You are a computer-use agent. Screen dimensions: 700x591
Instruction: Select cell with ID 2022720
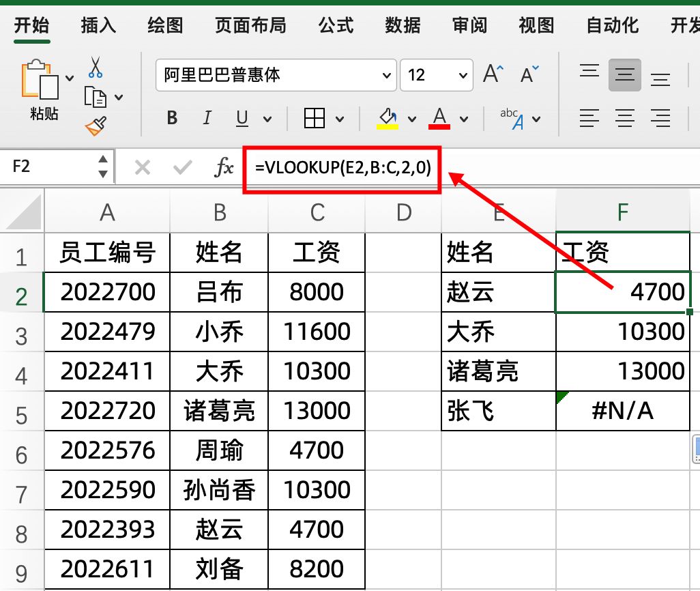click(x=107, y=411)
